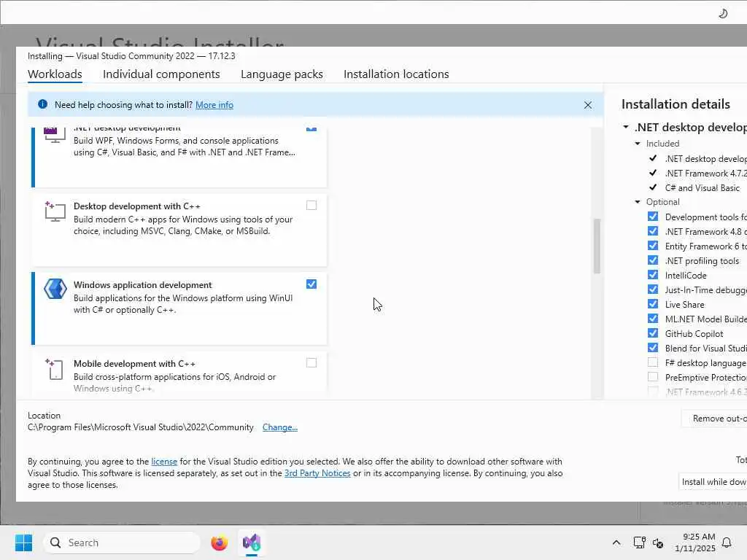The image size is (747, 560).
Task: Check PreEmptive Protection component
Action: click(x=653, y=377)
